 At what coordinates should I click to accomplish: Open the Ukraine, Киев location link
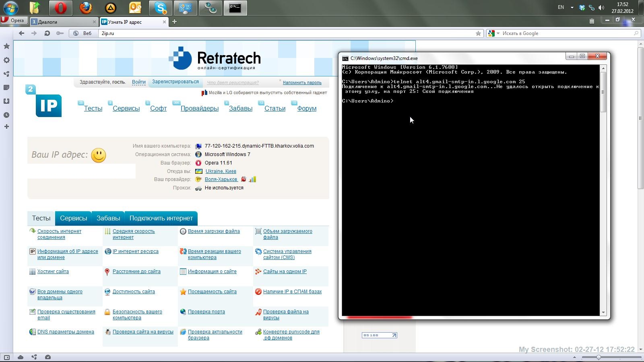221,171
